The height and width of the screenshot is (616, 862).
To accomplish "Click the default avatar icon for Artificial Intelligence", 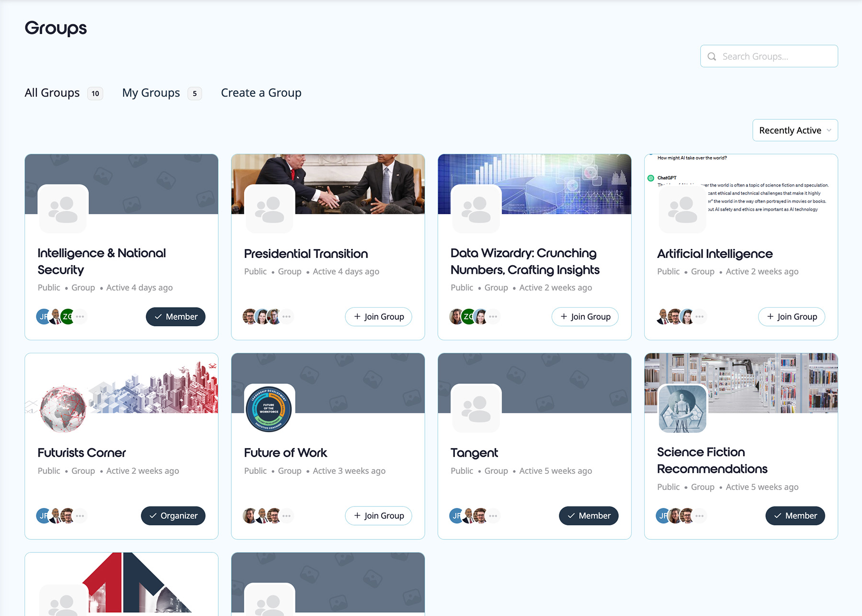I will point(682,210).
